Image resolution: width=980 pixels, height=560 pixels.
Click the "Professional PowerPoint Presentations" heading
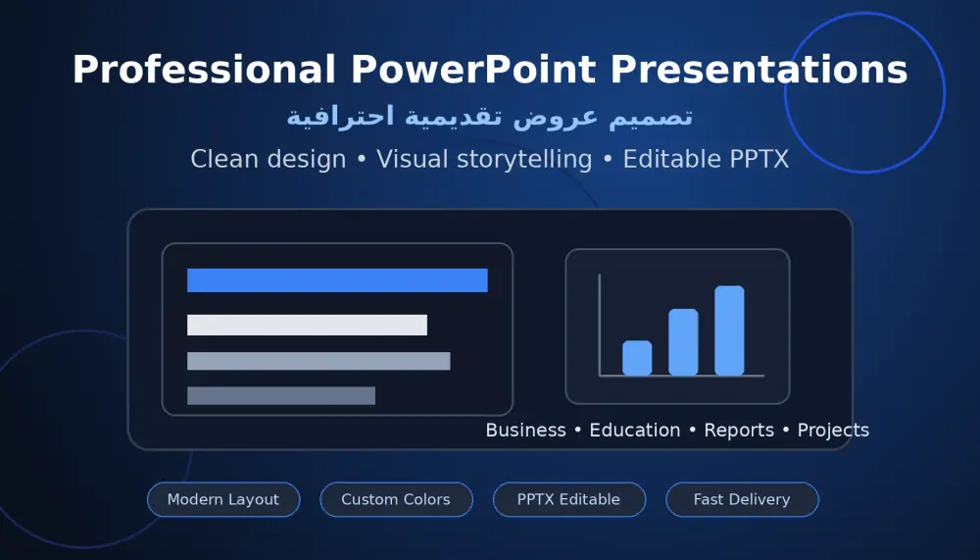pos(490,69)
